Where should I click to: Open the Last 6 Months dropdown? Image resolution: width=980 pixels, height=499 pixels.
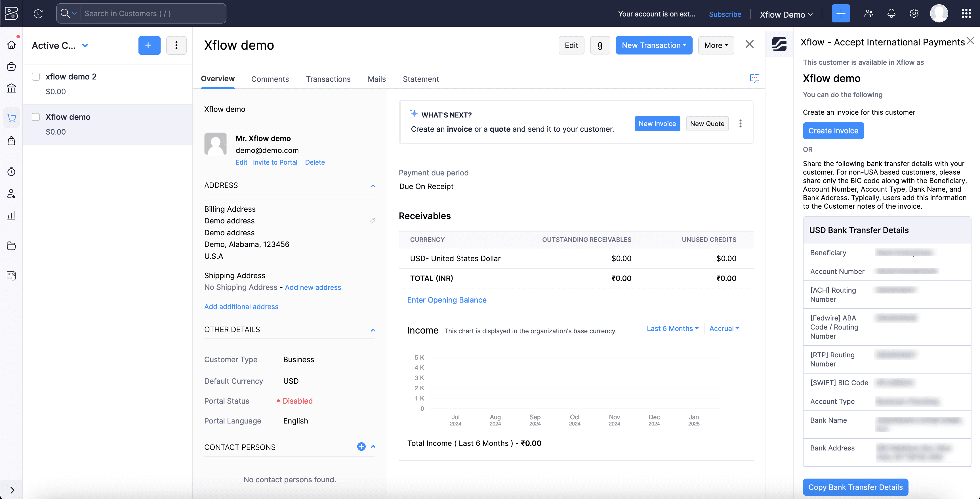tap(673, 328)
